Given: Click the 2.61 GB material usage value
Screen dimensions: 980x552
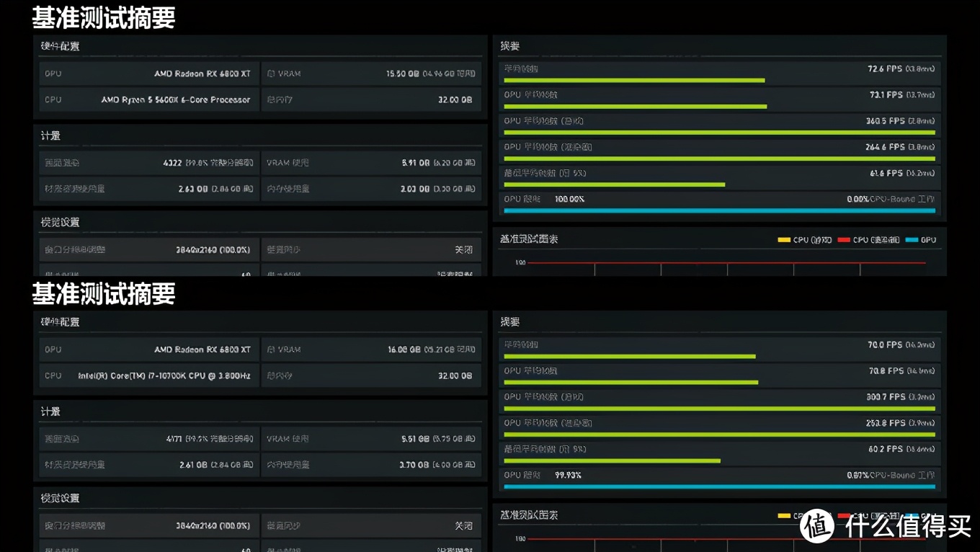Looking at the screenshot, I should coord(193,464).
